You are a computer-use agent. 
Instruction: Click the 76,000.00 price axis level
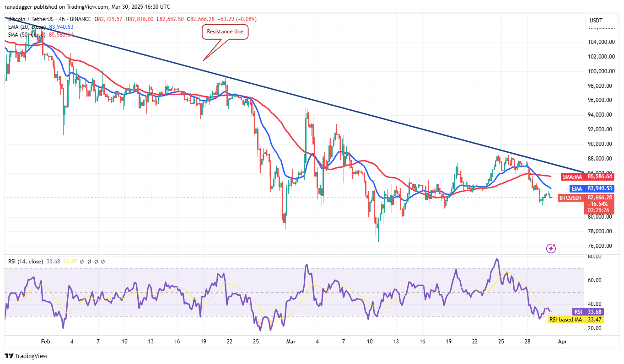coord(601,246)
